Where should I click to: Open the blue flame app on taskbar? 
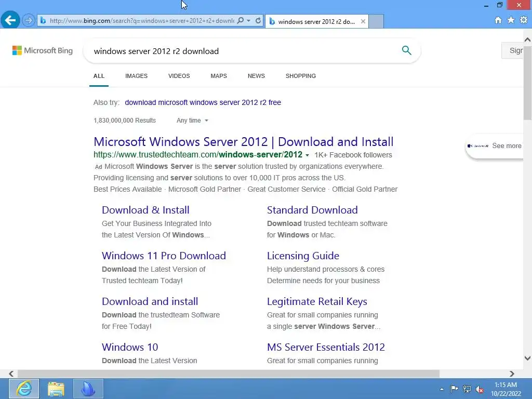(x=88, y=389)
